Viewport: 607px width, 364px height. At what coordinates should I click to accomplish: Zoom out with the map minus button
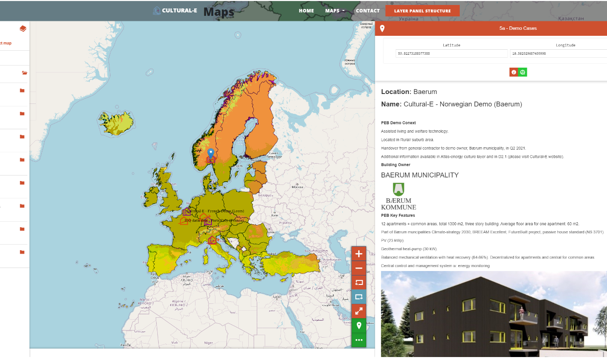click(x=359, y=268)
